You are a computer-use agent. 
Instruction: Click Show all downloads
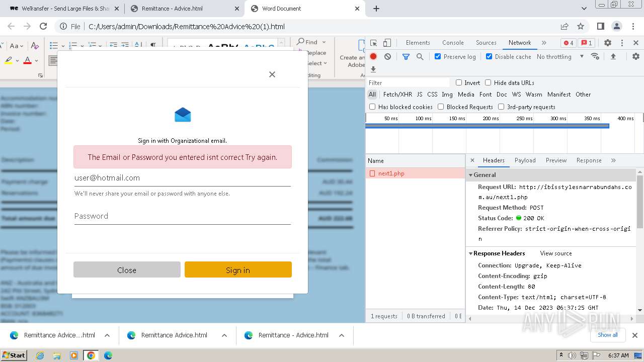[x=607, y=335]
